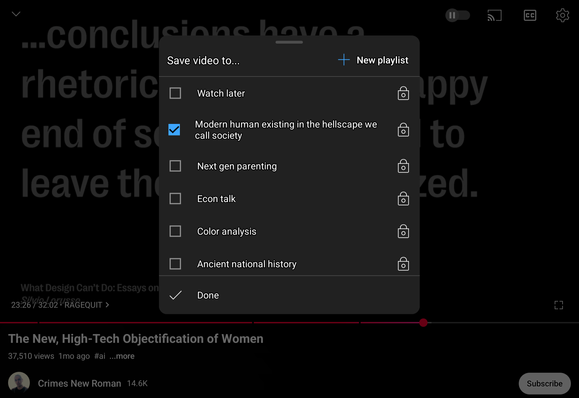
Task: Toggle closed captions CC icon
Action: (x=530, y=16)
